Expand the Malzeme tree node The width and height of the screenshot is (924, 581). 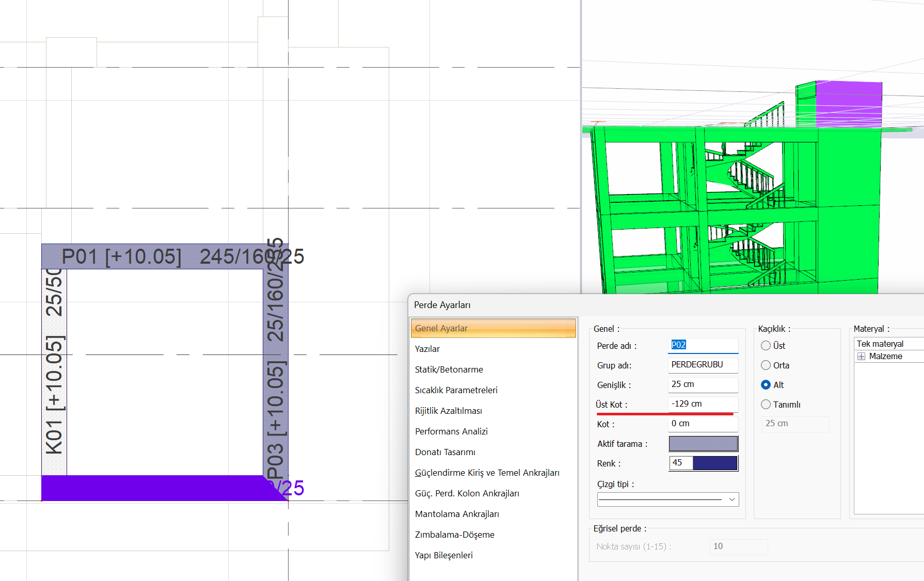pos(861,357)
